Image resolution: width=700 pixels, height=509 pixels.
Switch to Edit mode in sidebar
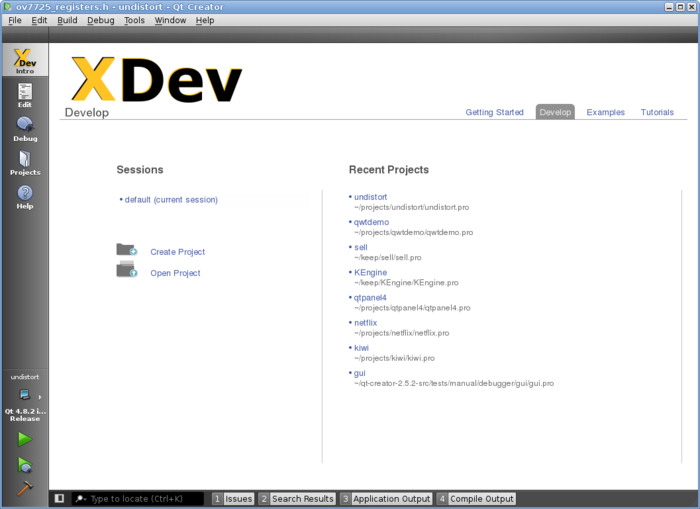coord(25,95)
